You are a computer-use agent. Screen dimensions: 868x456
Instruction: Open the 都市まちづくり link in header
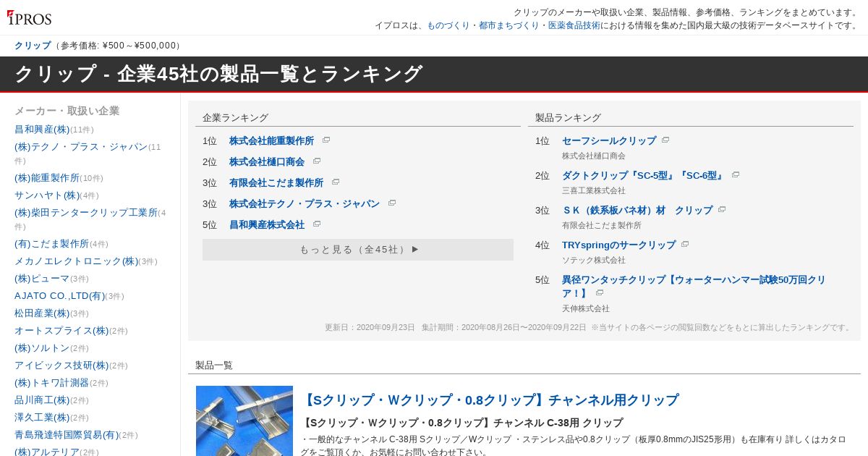[x=509, y=25]
